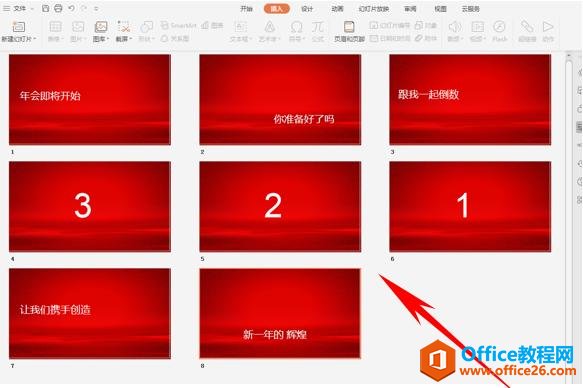Expand the Text box dropdown label

241,39
